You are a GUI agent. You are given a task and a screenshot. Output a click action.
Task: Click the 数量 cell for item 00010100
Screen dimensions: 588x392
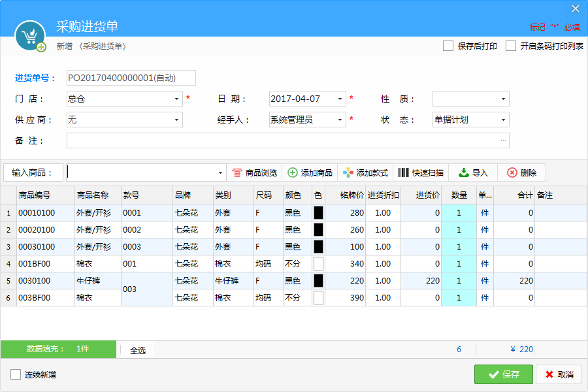pyautogui.click(x=459, y=213)
